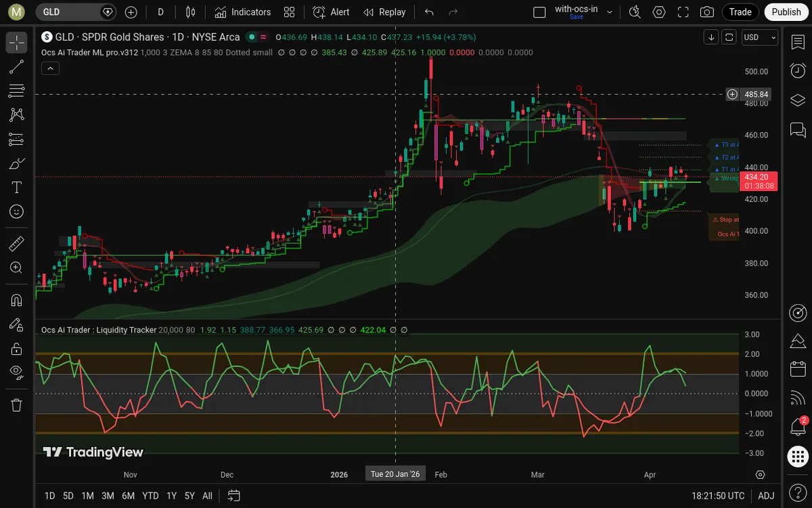This screenshot has width=812, height=508.
Task: Open the screener radar icon
Action: [798, 312]
